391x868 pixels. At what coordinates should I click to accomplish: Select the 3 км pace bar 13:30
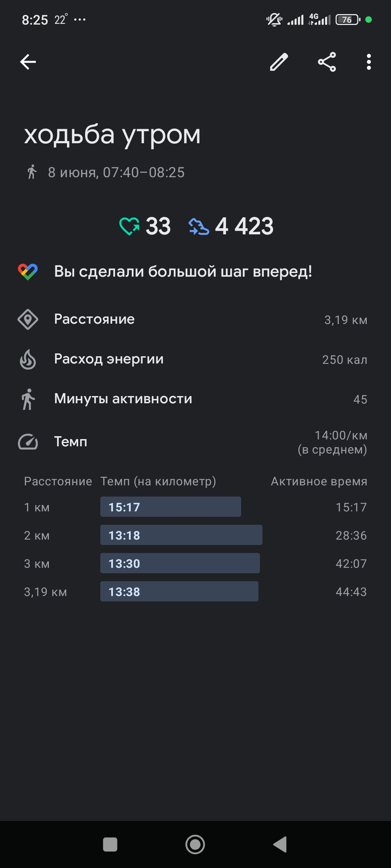pyautogui.click(x=180, y=563)
